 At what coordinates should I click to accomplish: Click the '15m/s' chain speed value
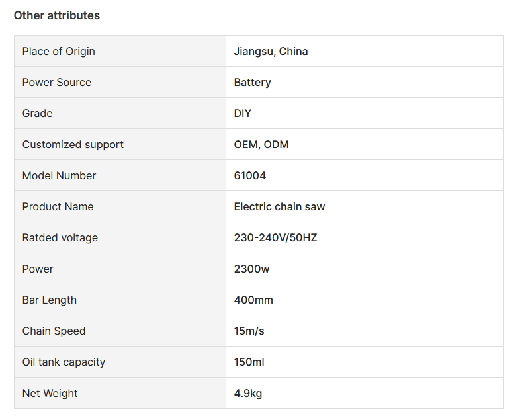pos(249,331)
